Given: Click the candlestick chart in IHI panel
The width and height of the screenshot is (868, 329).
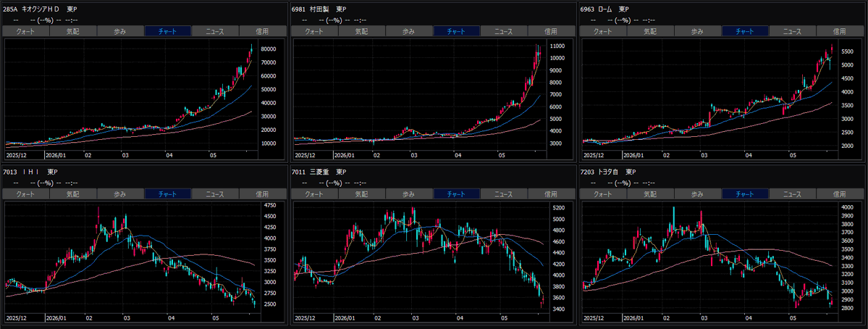Looking at the screenshot, I should (x=132, y=257).
